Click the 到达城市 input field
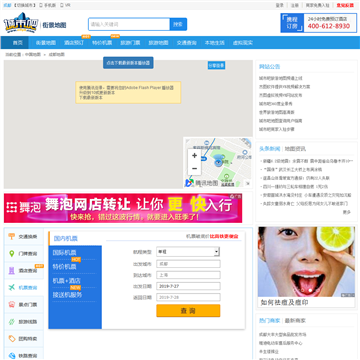 [188, 275]
